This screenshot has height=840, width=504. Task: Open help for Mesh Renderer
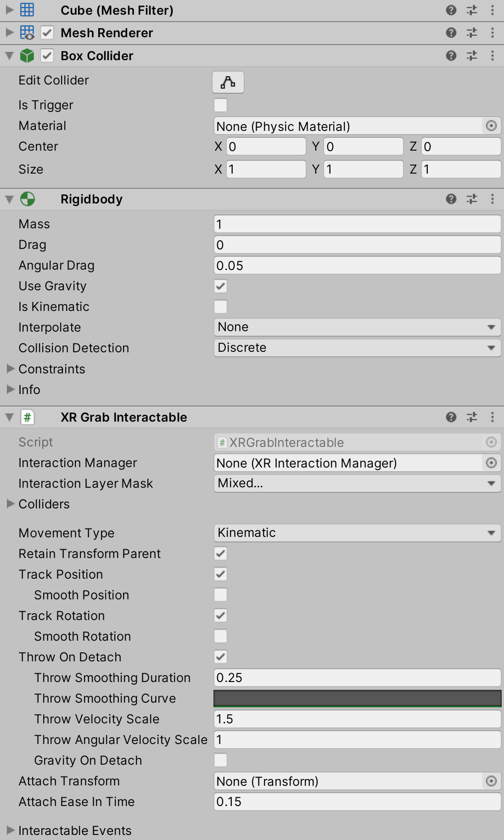[451, 33]
